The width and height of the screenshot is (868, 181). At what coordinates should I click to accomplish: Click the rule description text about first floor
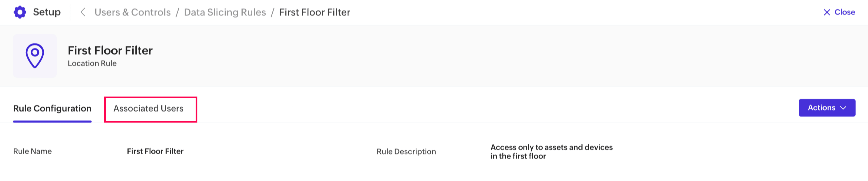coord(551,152)
